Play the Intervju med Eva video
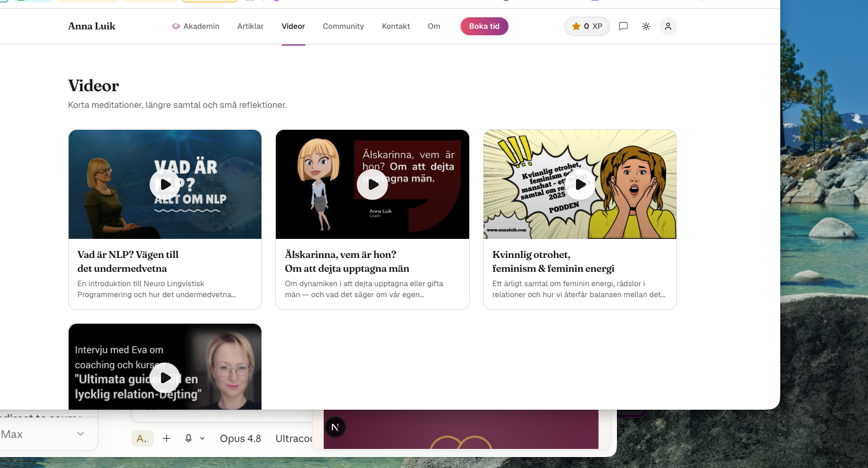The width and height of the screenshot is (868, 468). (x=165, y=378)
